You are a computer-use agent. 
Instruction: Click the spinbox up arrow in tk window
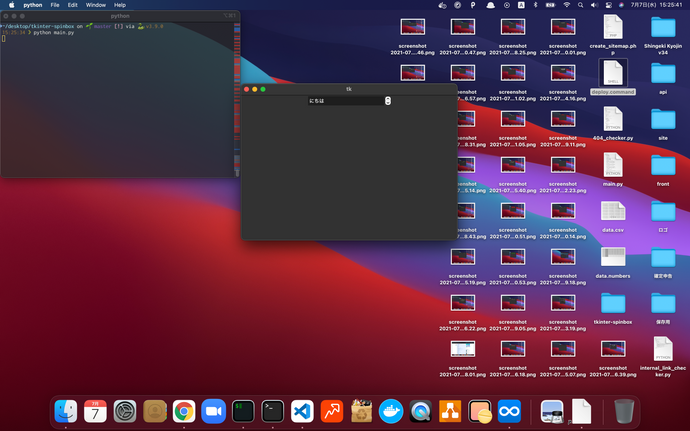click(388, 99)
